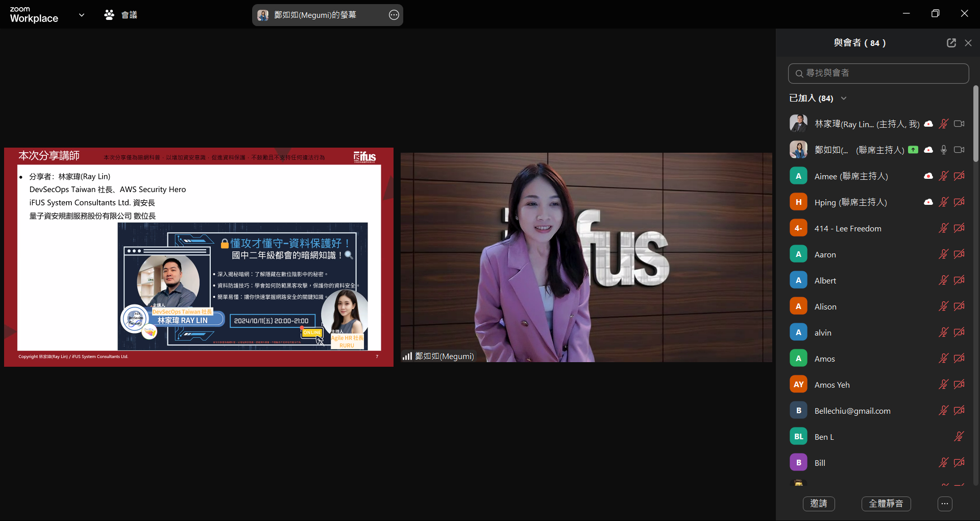Unmute Aaron's microphone in the list
Screen dimensions: 980x521
click(943, 254)
